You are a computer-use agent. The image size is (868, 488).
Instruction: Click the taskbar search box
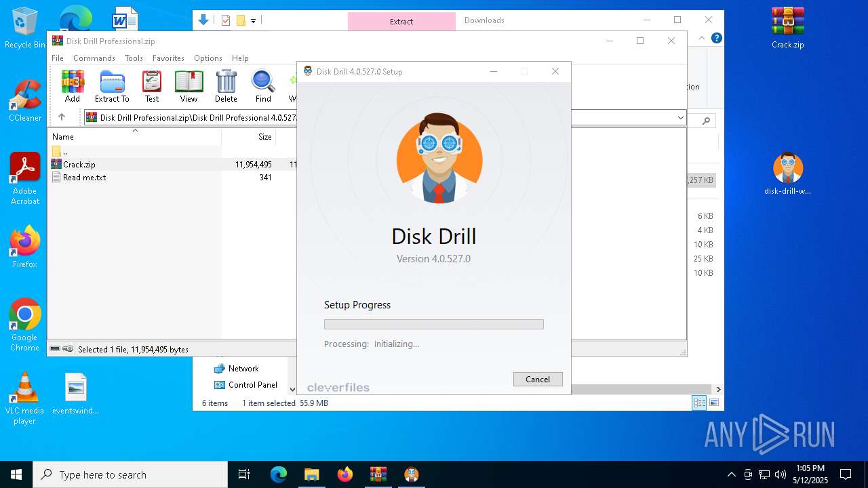pos(130,474)
